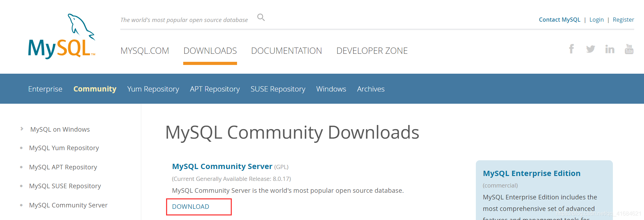Viewport: 644px width, 220px height.
Task: Go to MYSQL.COM tab
Action: tap(145, 51)
